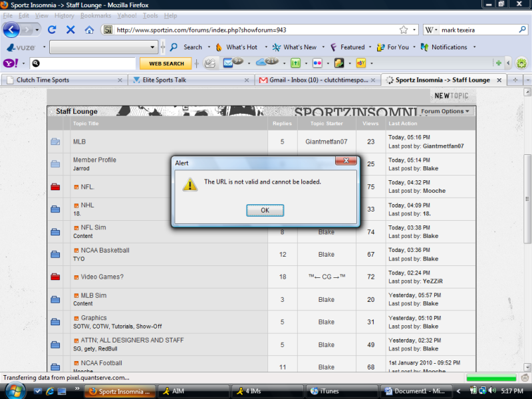This screenshot has height=399, width=532.
Task: Open the eBay icon on Yahoo toolbar
Action: tap(360, 63)
